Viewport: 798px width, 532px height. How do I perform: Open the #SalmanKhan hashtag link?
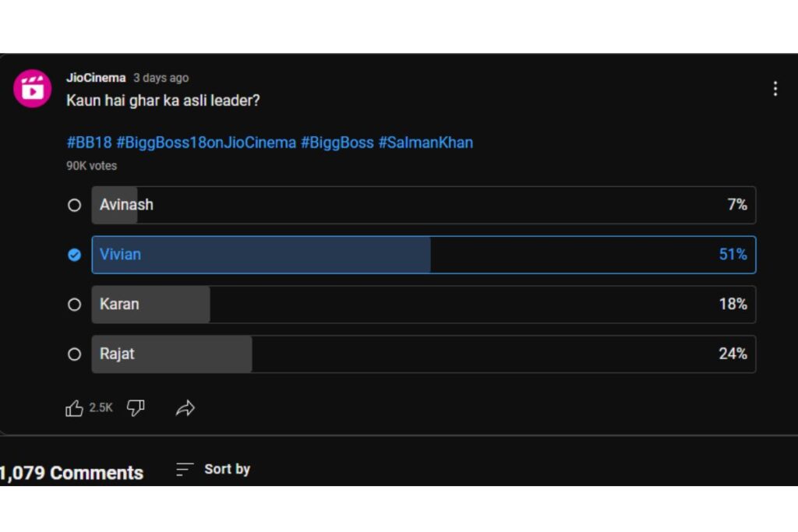[x=425, y=143]
